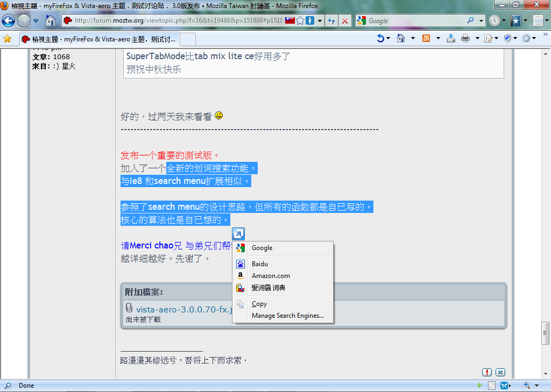Open the back/forward history dropdown arrow
The width and height of the screenshot is (551, 392).
(36, 21)
